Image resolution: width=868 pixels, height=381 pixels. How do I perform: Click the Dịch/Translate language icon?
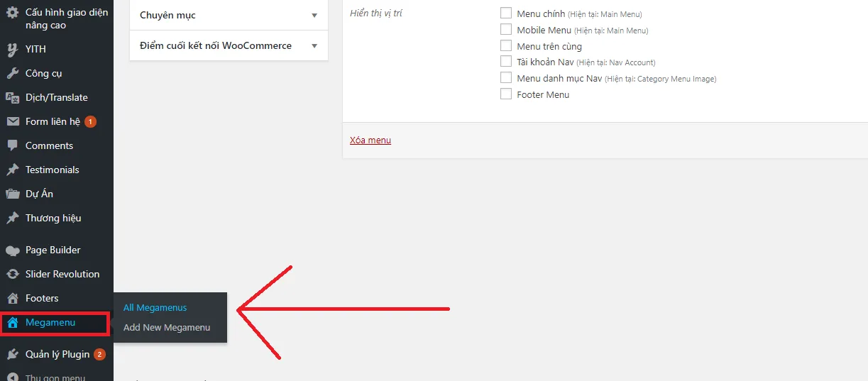click(12, 97)
